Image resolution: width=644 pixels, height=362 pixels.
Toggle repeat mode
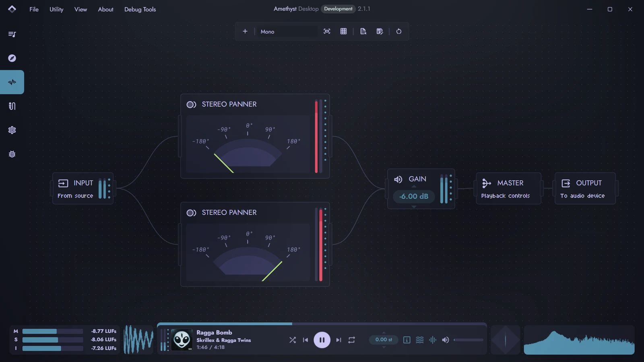(351, 340)
